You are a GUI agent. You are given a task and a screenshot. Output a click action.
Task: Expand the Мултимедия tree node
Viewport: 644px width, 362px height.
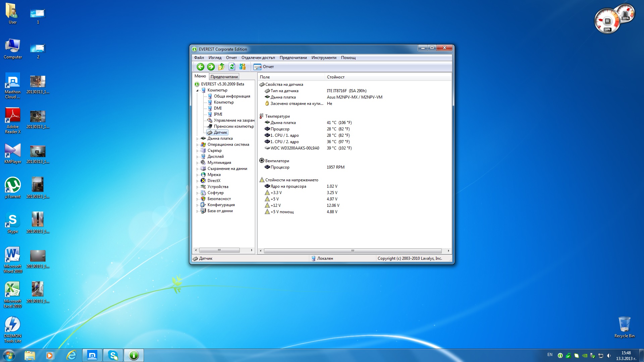[198, 163]
